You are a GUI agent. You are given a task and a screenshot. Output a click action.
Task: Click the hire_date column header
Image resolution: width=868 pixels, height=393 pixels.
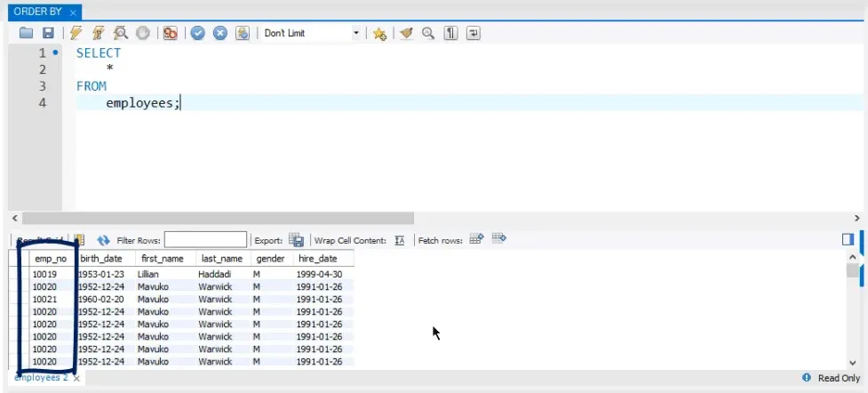point(317,258)
